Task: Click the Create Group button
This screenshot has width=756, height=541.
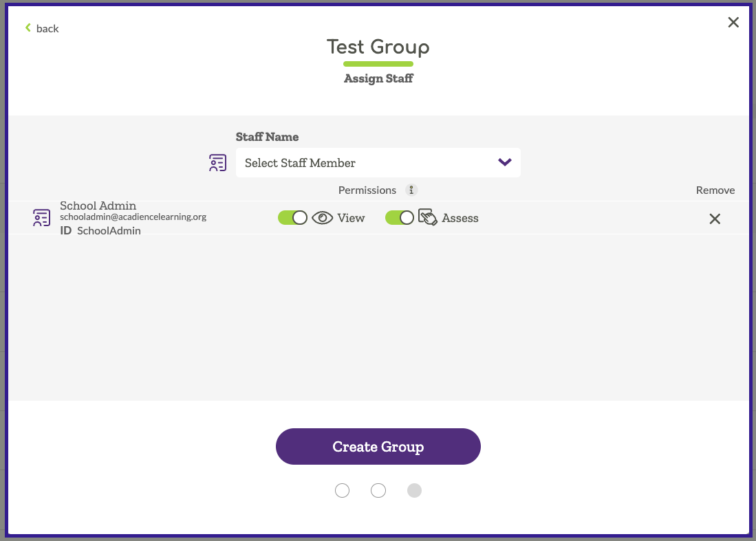Action: [x=378, y=446]
